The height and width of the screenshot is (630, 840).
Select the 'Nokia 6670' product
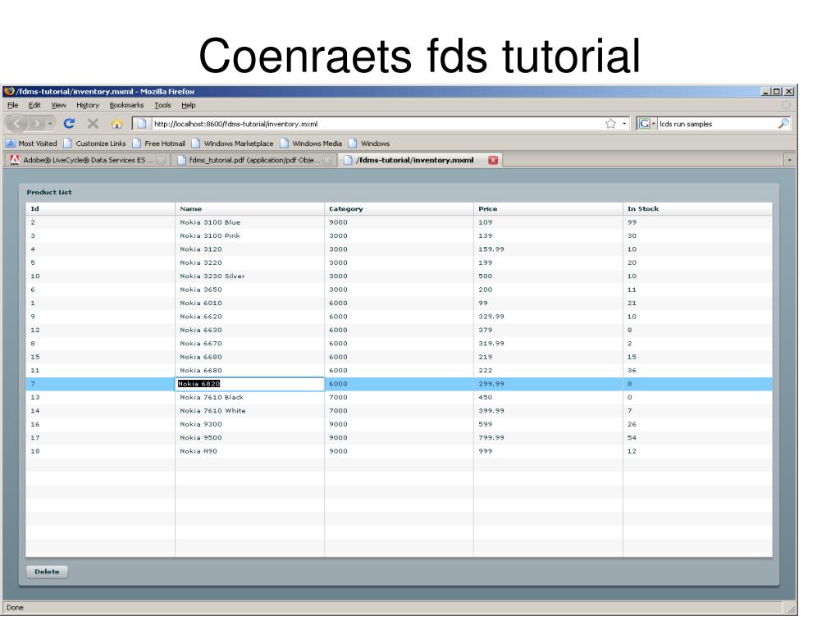(x=399, y=344)
